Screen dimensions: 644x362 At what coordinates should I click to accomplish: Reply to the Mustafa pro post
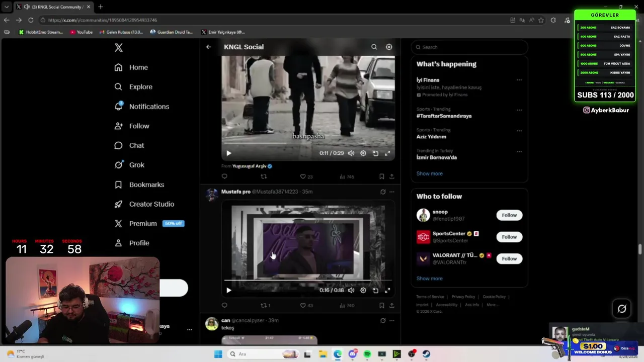224,305
